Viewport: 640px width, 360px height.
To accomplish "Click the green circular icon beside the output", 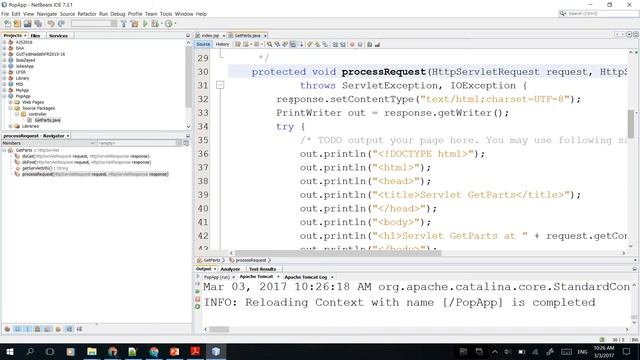I will tap(198, 307).
